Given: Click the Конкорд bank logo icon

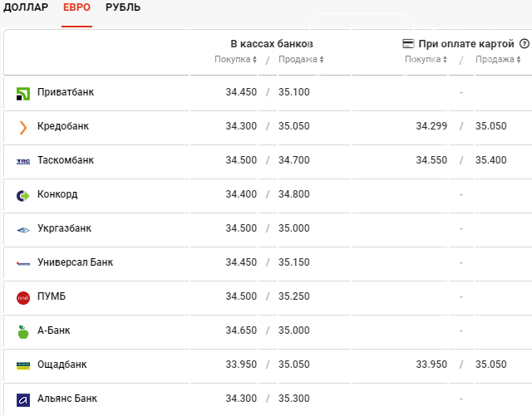Looking at the screenshot, I should point(23,196).
